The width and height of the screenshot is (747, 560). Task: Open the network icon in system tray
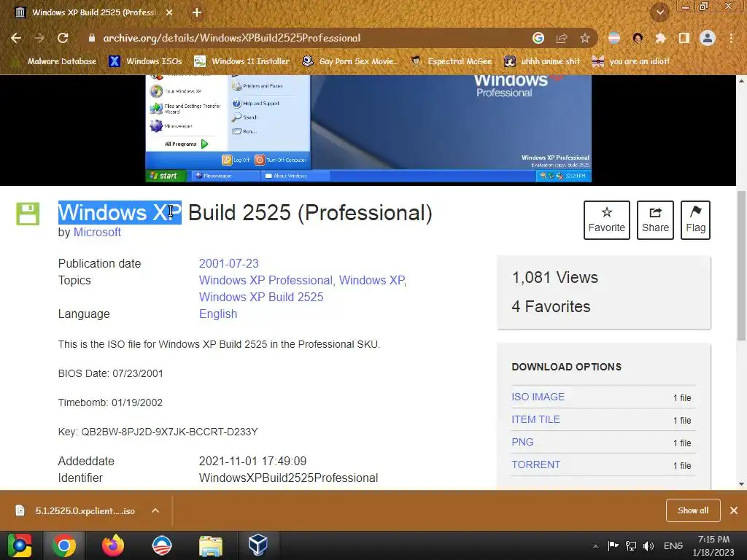point(631,545)
